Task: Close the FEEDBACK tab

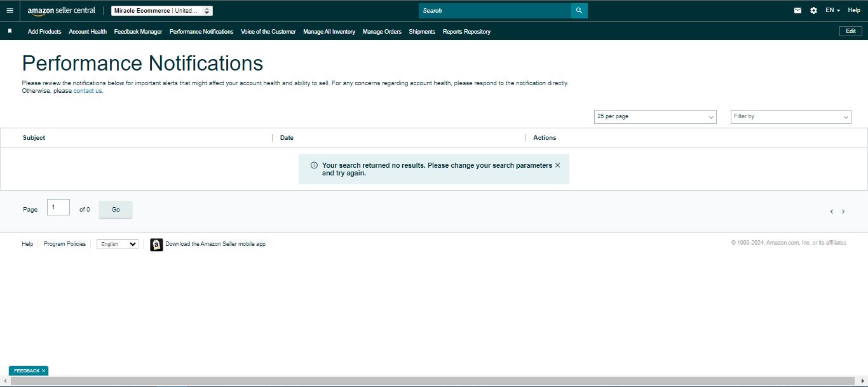Action: (x=43, y=370)
